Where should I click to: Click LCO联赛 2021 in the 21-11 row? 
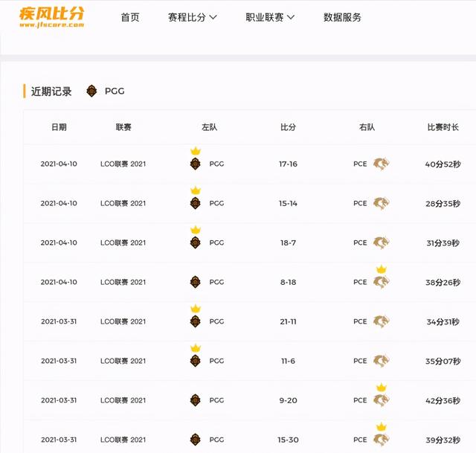point(123,321)
